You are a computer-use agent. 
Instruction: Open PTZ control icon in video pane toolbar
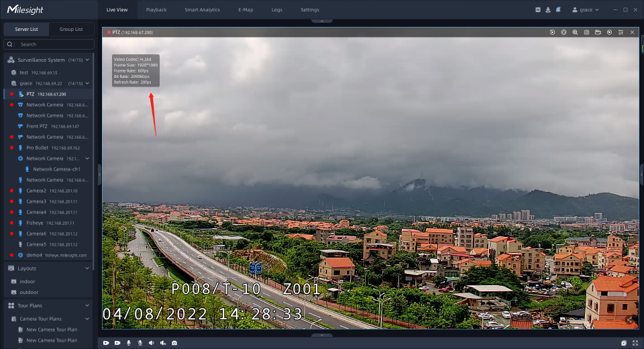pyautogui.click(x=563, y=32)
